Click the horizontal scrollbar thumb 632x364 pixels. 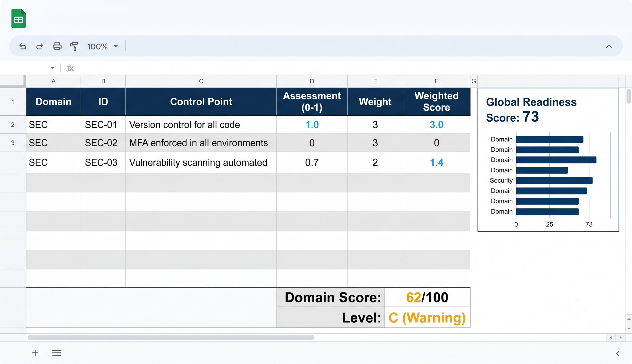pos(171,338)
